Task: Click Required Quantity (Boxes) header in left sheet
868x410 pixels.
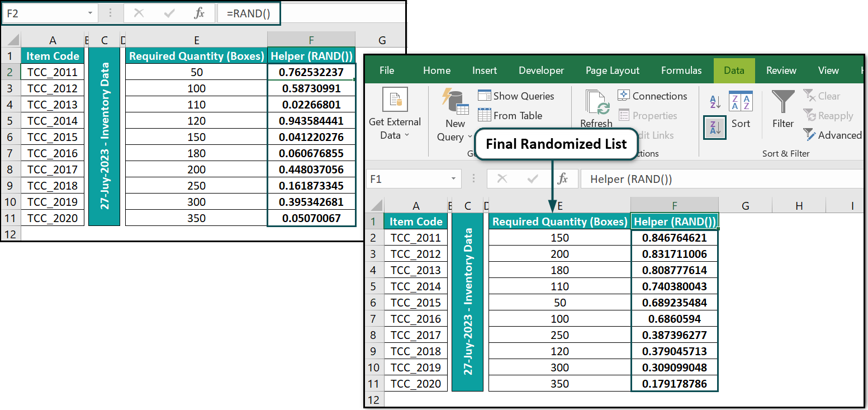Action: point(197,56)
